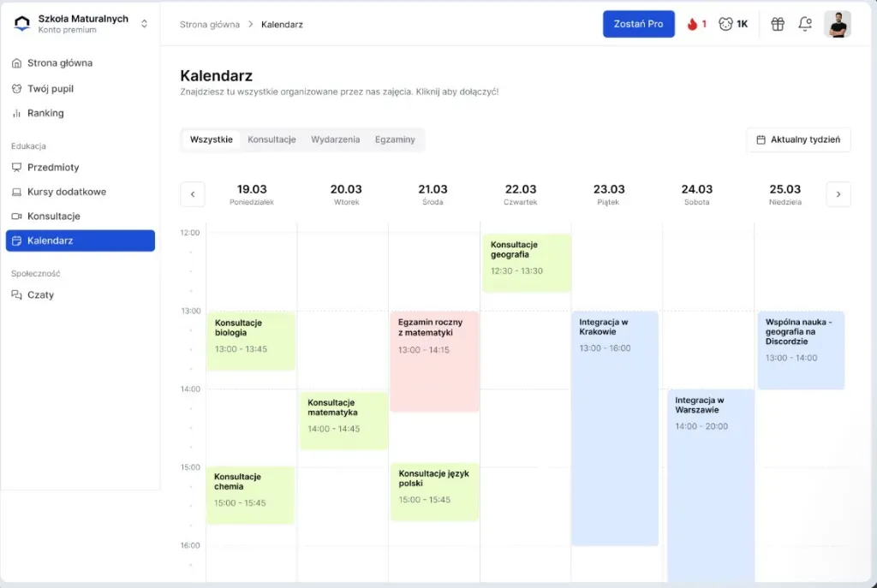Click the flame streak icon
877x588 pixels.
(x=693, y=24)
